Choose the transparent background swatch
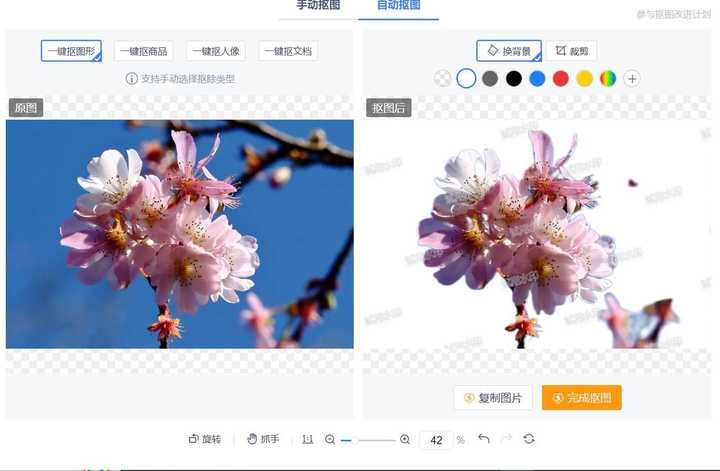Image resolution: width=720 pixels, height=471 pixels. coord(443,78)
